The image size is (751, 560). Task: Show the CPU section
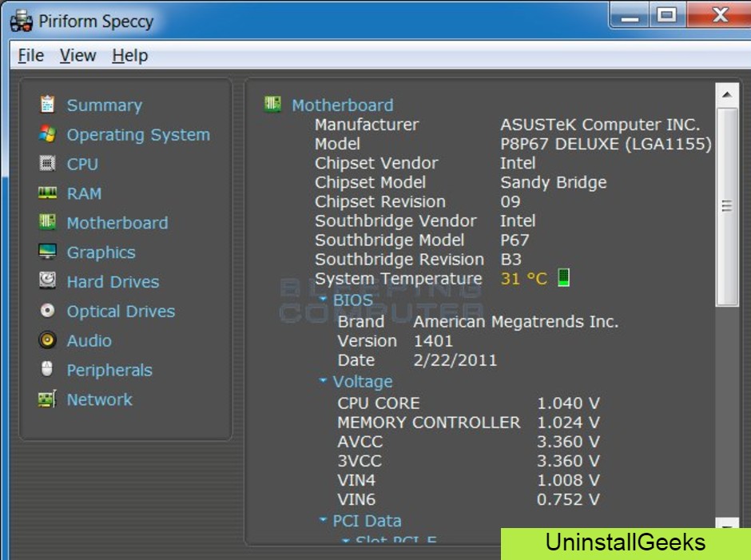(x=82, y=165)
